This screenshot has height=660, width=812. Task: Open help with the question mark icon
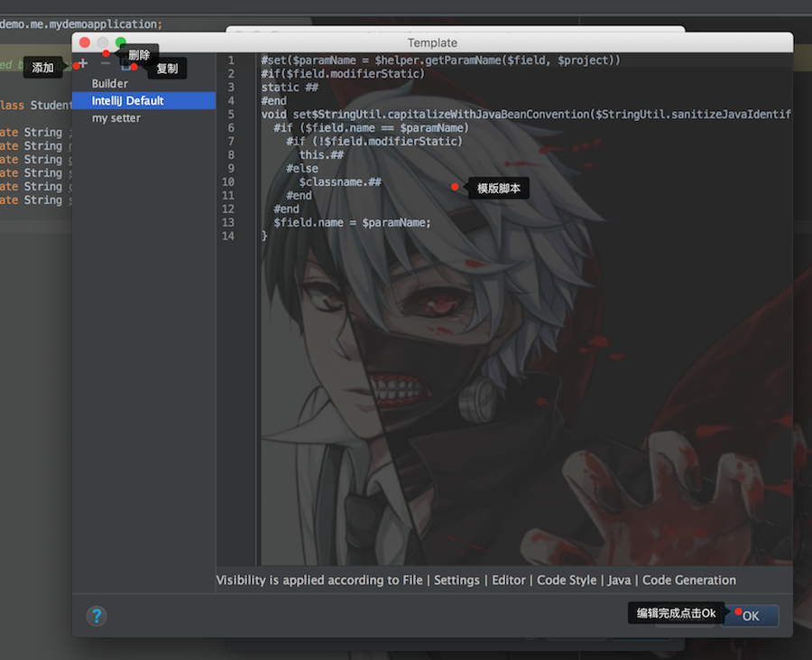(x=97, y=616)
